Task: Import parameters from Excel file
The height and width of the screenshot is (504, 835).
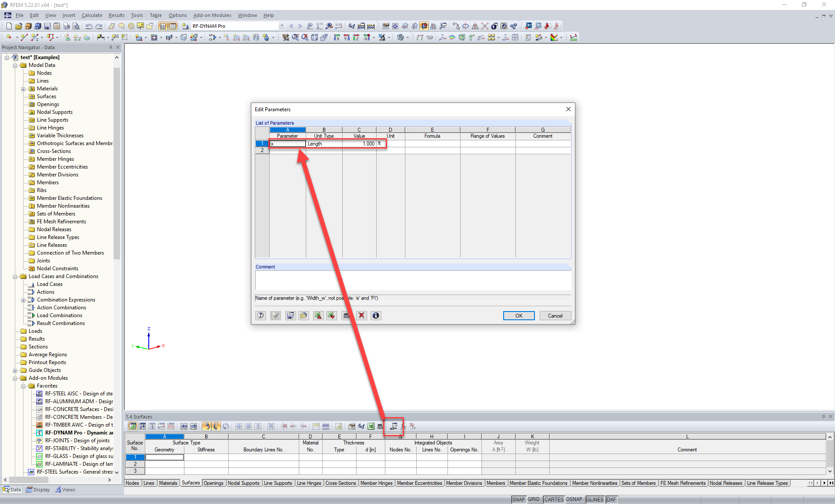Action: tap(331, 315)
